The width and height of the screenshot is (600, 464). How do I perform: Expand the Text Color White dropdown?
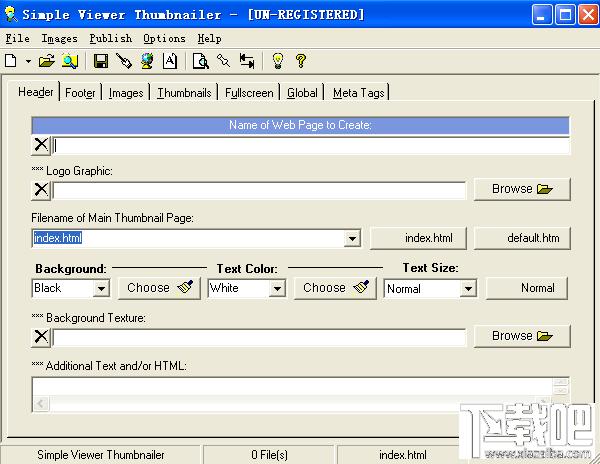click(x=277, y=288)
